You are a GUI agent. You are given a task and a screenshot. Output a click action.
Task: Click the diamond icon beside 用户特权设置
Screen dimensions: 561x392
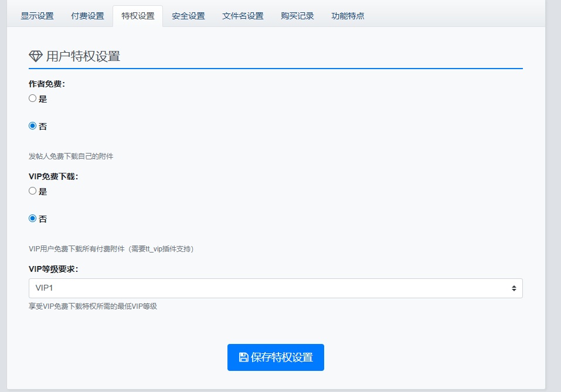point(36,56)
